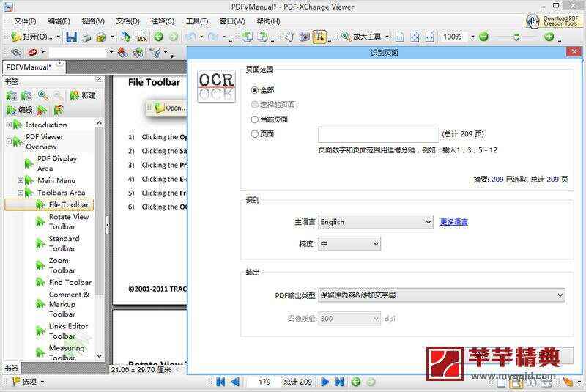Viewport: 586px width, 392px height.
Task: Select the 页面 (Pages) radio button
Action: [254, 134]
